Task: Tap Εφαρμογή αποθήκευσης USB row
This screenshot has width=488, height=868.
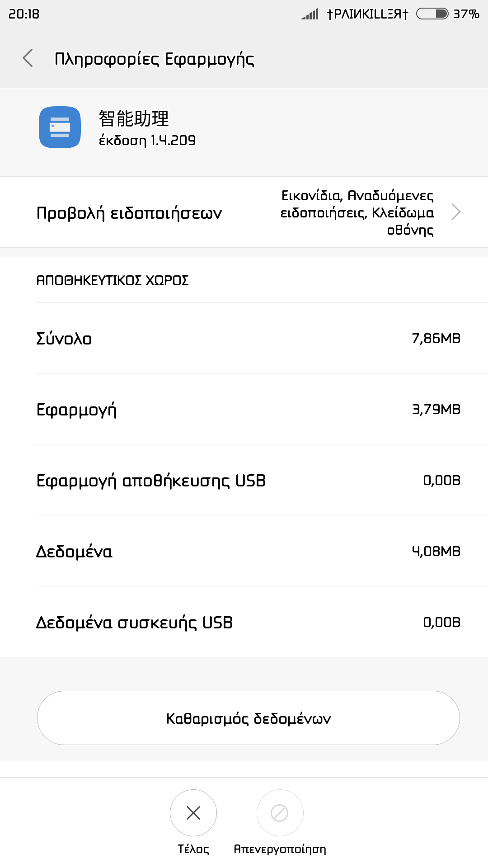Action: pos(244,480)
